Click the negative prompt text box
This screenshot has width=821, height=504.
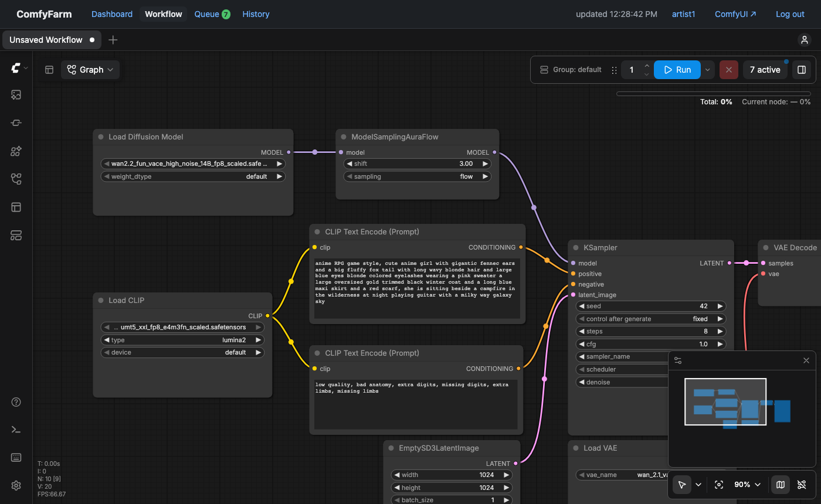(x=416, y=404)
